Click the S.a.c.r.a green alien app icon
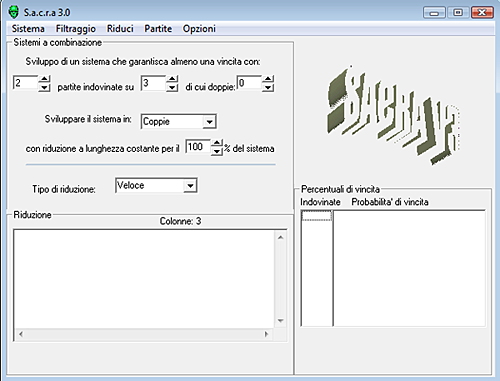 pos(14,12)
